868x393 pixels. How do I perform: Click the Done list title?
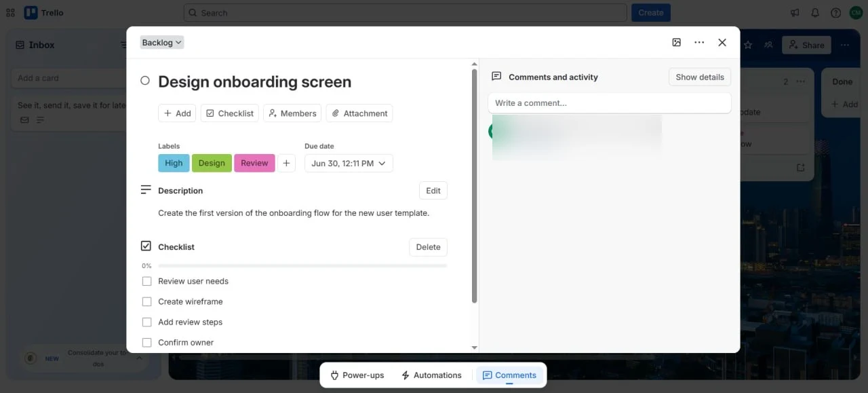[842, 81]
